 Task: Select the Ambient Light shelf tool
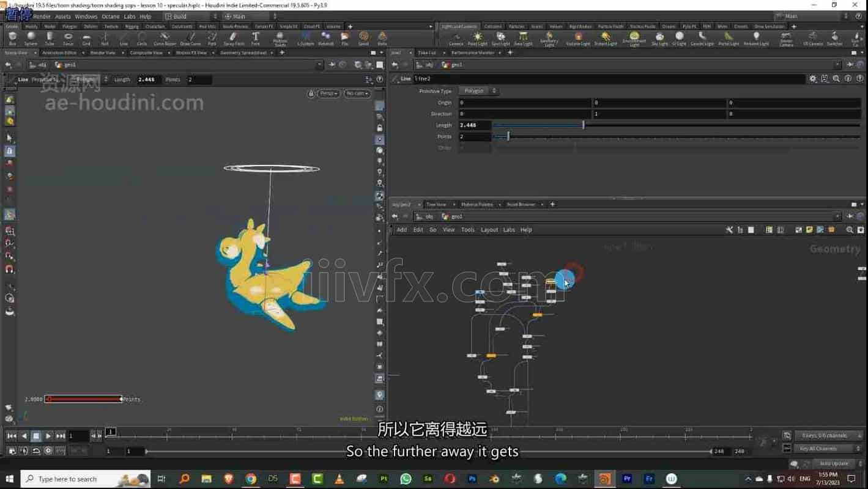pyautogui.click(x=756, y=39)
